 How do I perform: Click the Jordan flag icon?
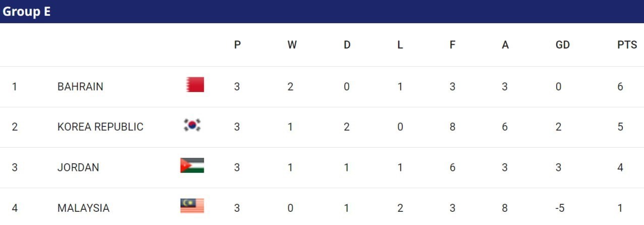192,165
